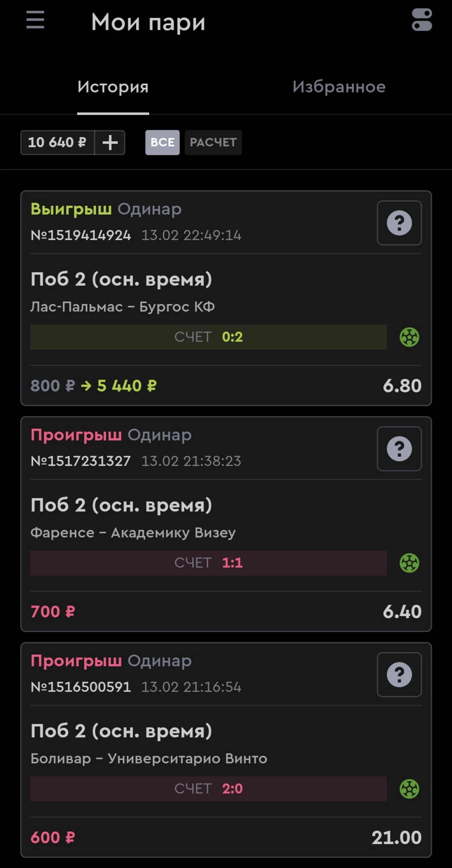This screenshot has height=868, width=452.
Task: Open help for bet №1517231327
Action: point(399,449)
